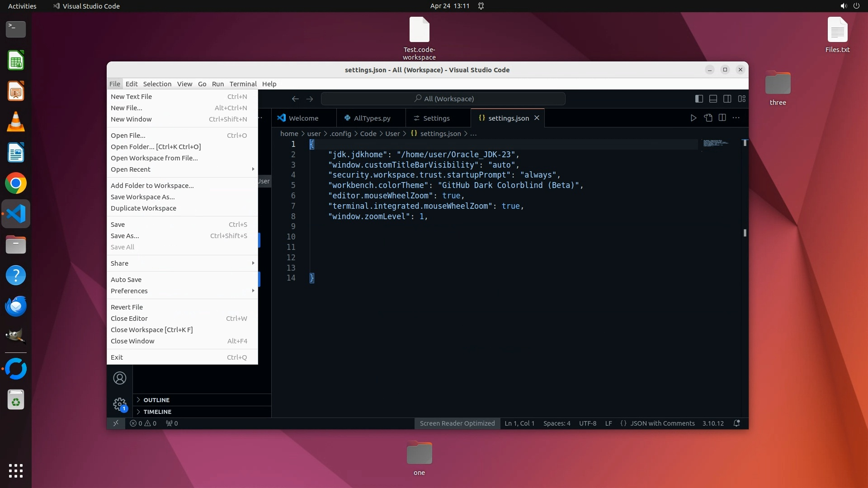Viewport: 868px width, 488px height.
Task: Toggle the bottom Panel layout button
Action: click(x=713, y=99)
